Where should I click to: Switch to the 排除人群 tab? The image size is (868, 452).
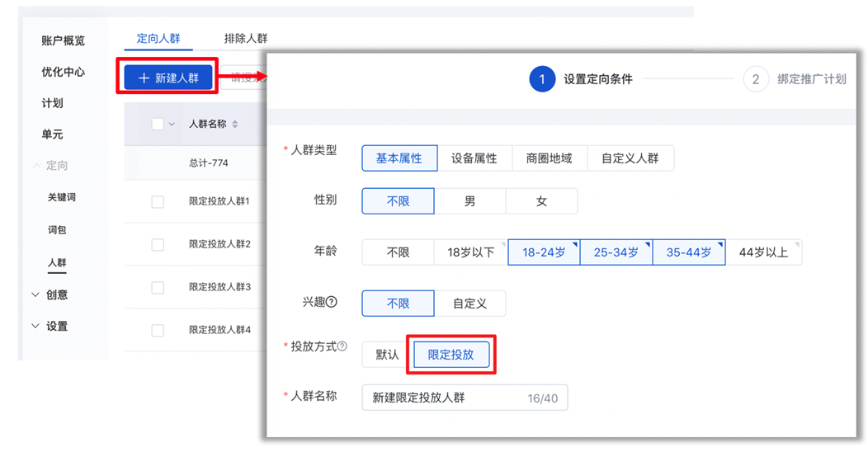pos(246,38)
